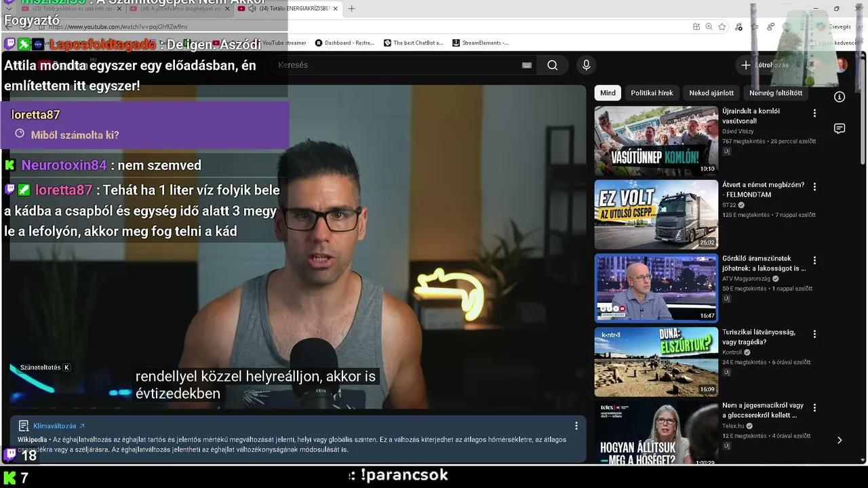This screenshot has width=868, height=488.
Task: Select the Neked ajánlott filter chip
Action: click(x=711, y=93)
